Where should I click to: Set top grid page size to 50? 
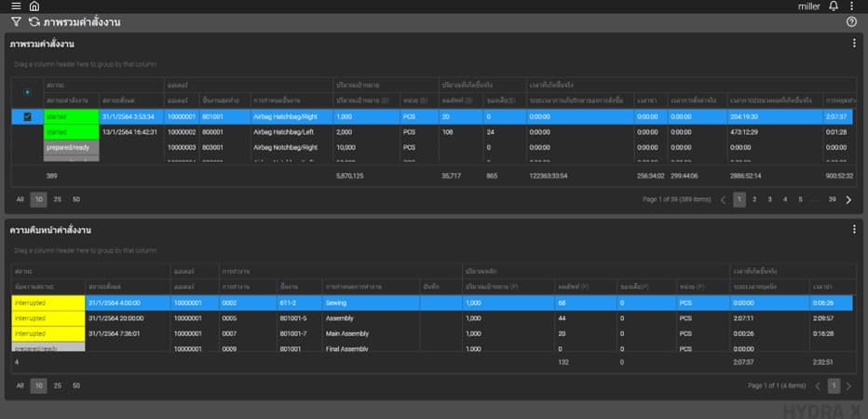tap(75, 199)
